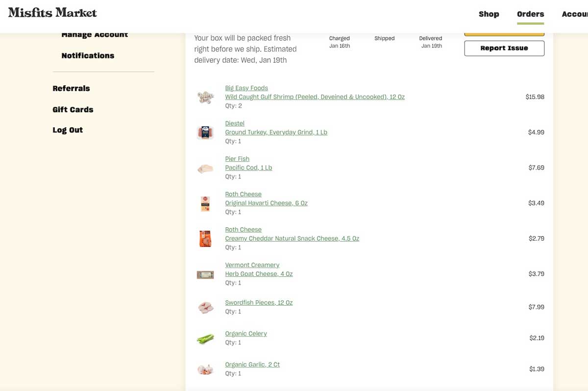Click the Havarti Cheese thumbnail
Screen dimensions: 588x391
click(205, 203)
